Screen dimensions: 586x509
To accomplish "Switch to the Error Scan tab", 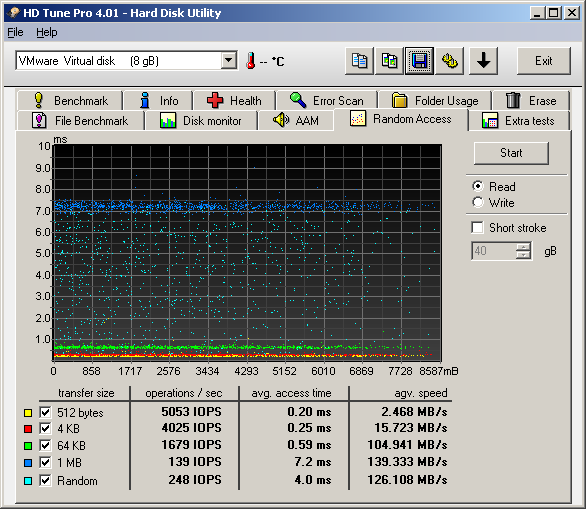I will tap(327, 100).
